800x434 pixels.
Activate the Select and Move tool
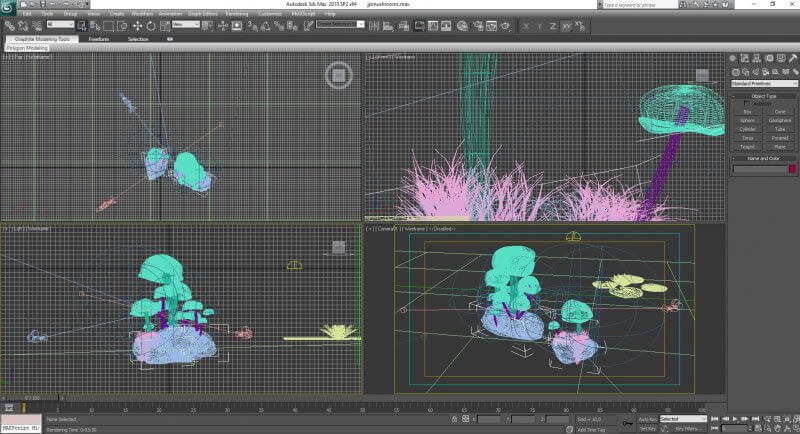tap(137, 25)
